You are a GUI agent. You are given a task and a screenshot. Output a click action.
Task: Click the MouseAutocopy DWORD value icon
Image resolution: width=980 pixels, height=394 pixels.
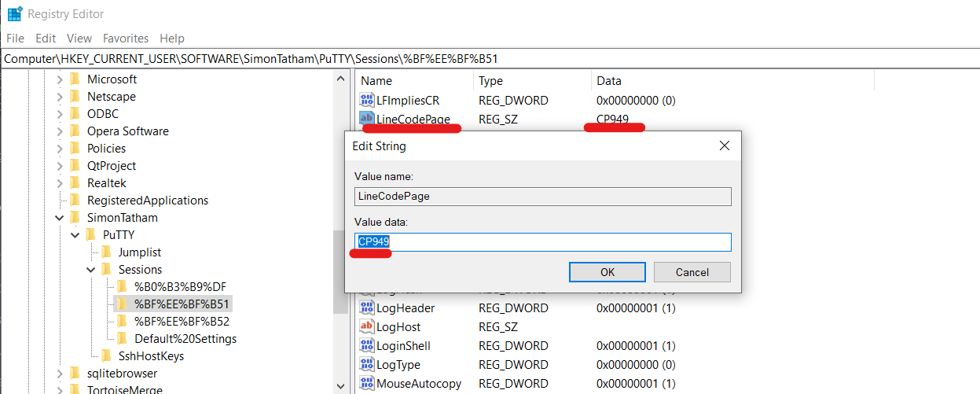click(x=367, y=384)
